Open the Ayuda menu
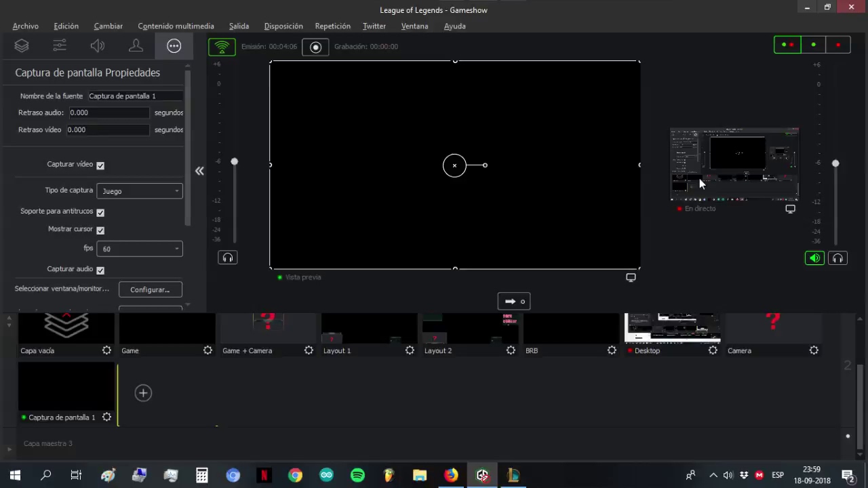Image resolution: width=868 pixels, height=488 pixels. pyautogui.click(x=455, y=26)
